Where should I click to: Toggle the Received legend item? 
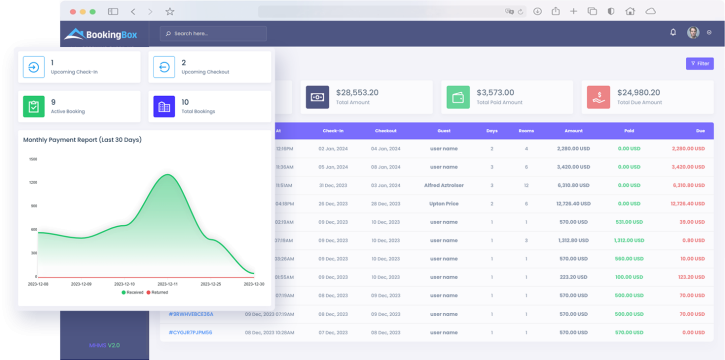click(x=133, y=293)
